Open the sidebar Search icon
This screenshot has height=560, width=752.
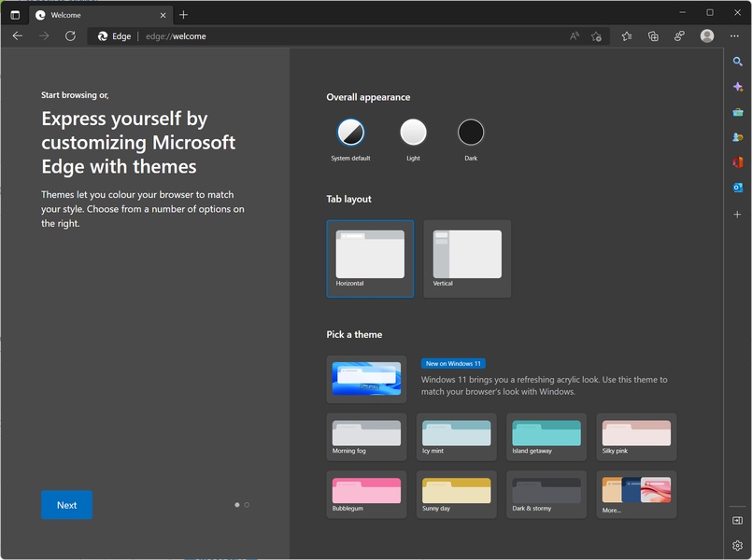[x=737, y=62]
